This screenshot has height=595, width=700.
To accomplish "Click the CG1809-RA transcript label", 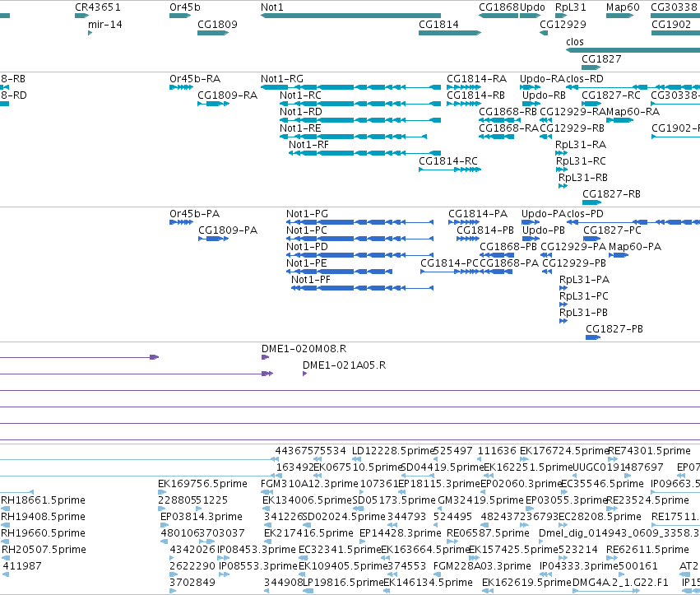I will [228, 95].
